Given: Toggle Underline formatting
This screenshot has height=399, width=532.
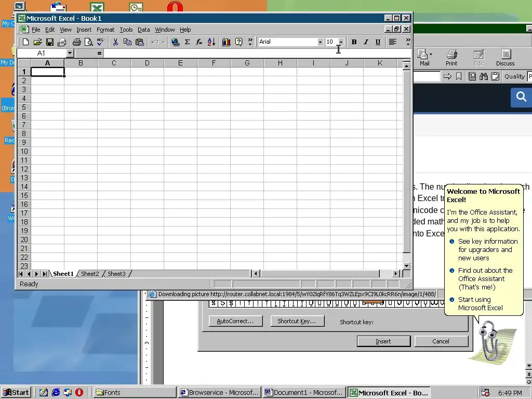Looking at the screenshot, I should coord(378,42).
